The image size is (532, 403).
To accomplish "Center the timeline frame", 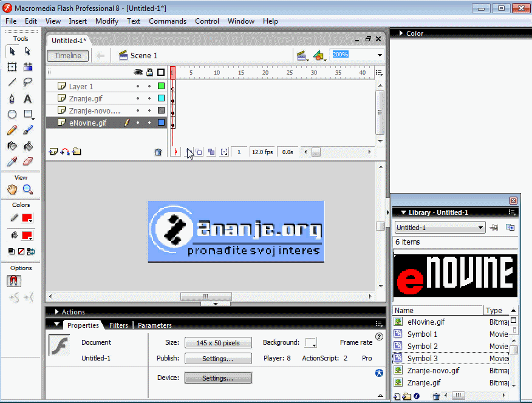I will coord(176,152).
